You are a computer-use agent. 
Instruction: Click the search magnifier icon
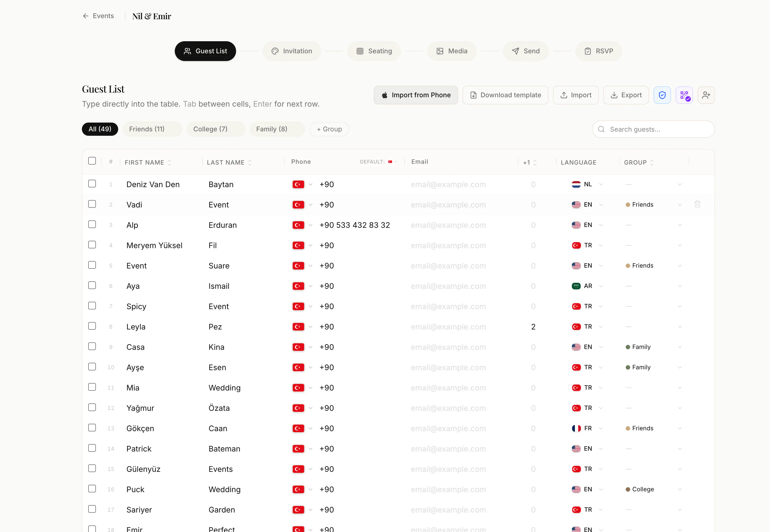tap(601, 129)
